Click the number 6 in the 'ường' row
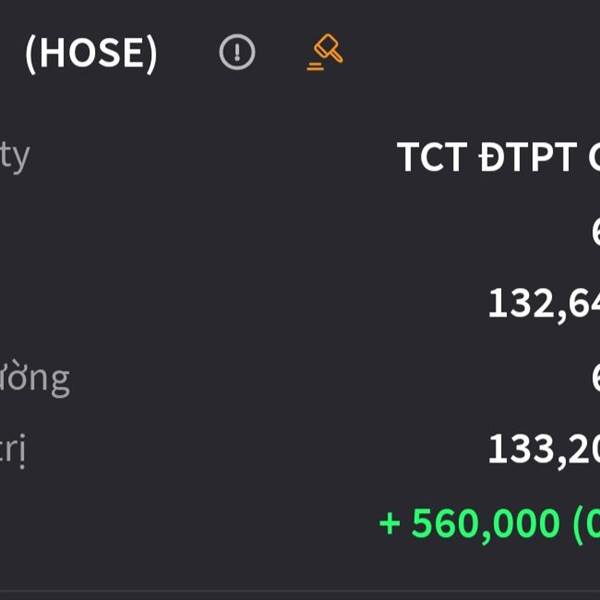Viewport: 600px width, 600px height. [x=594, y=377]
